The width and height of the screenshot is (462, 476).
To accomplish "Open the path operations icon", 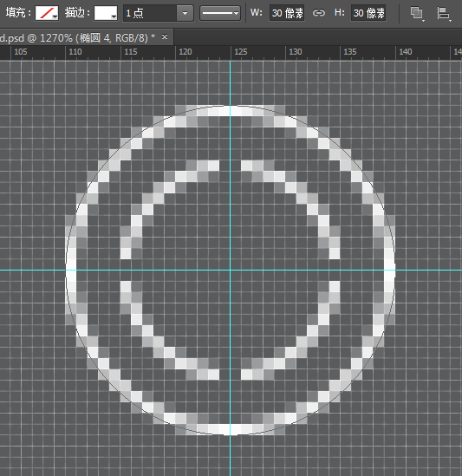I will tap(417, 13).
